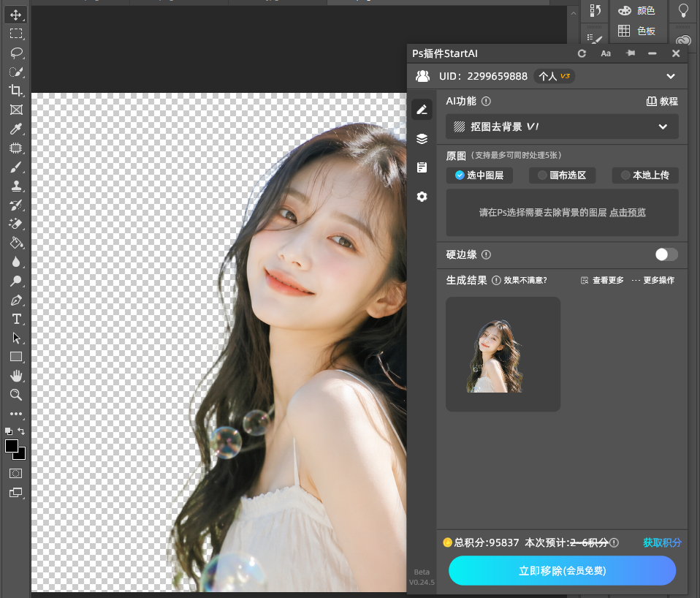Open the layers stack icon in StartAI sidebar
700x598 pixels.
click(422, 139)
